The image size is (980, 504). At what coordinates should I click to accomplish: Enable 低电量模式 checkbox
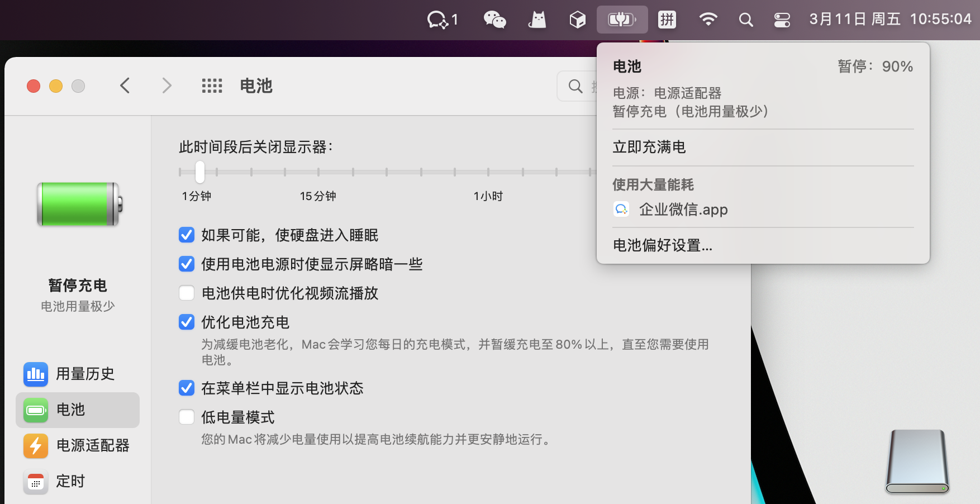tap(187, 417)
